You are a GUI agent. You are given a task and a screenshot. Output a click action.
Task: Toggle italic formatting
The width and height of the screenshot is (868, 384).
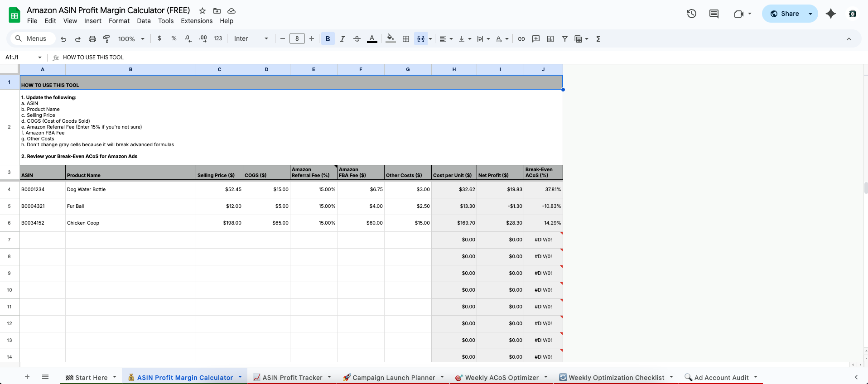(x=342, y=39)
